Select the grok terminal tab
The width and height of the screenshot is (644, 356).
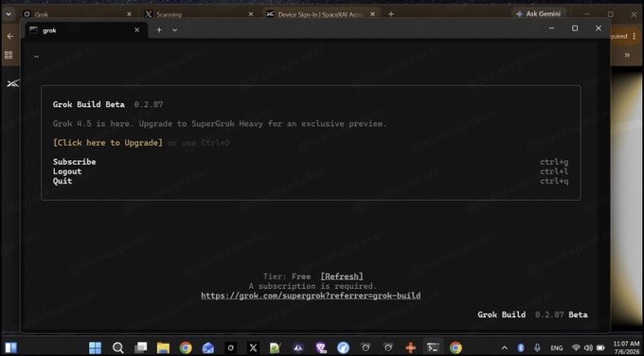tap(85, 30)
